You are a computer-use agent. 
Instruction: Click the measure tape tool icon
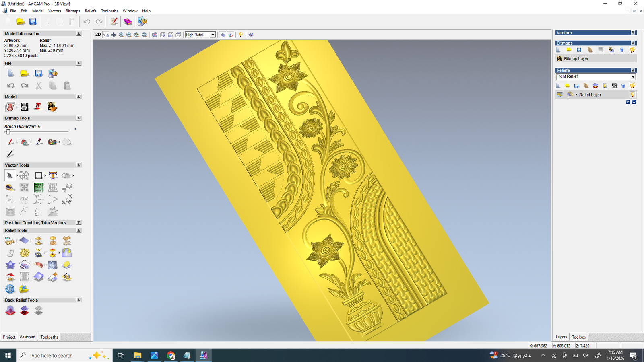pos(10,187)
